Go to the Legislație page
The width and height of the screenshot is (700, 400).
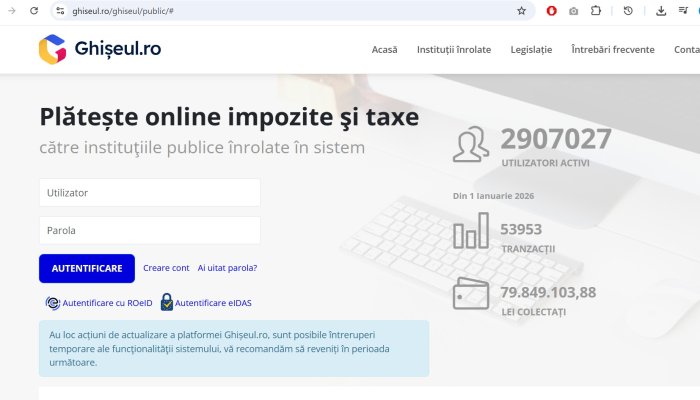pos(531,49)
